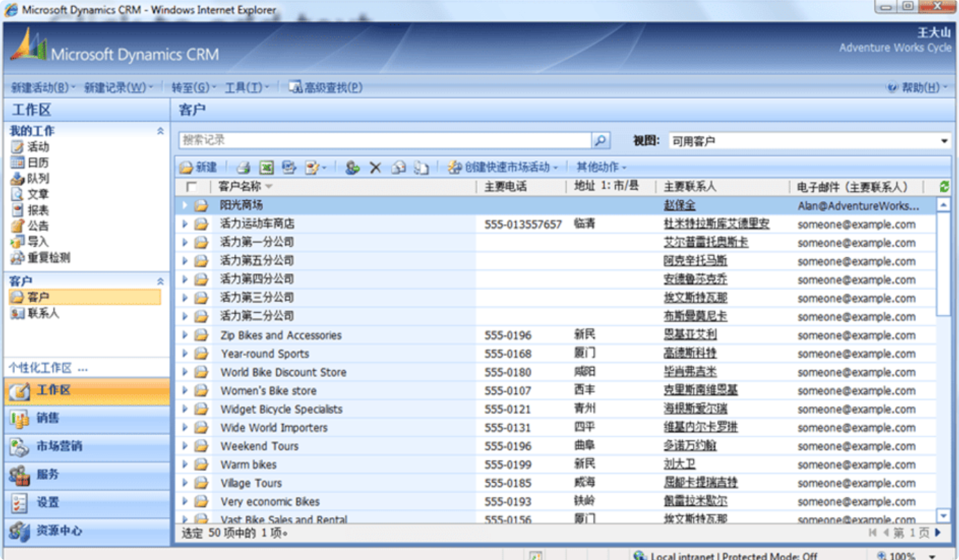Image resolution: width=959 pixels, height=560 pixels.
Task: Open contact link 恩基亚艾利
Action: 690,335
